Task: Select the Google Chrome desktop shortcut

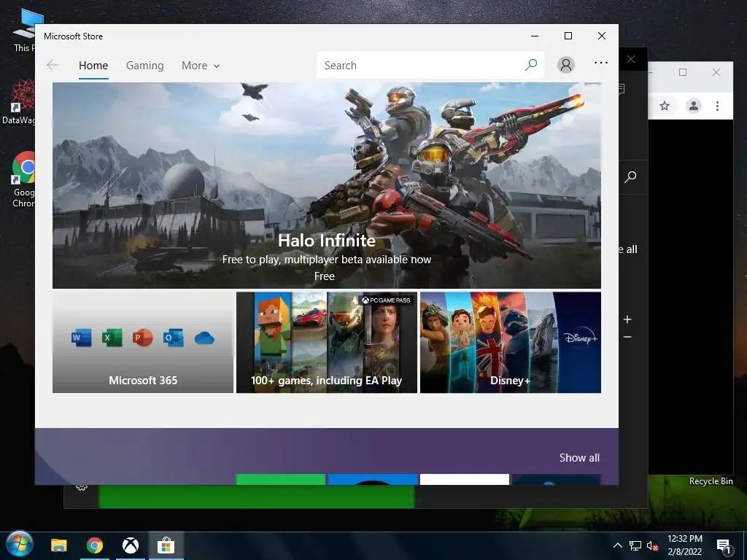Action: click(23, 179)
